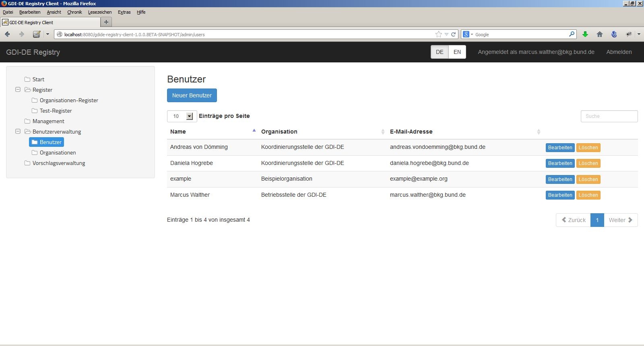The image size is (644, 346).
Task: Click into the Suche search field
Action: coord(609,116)
